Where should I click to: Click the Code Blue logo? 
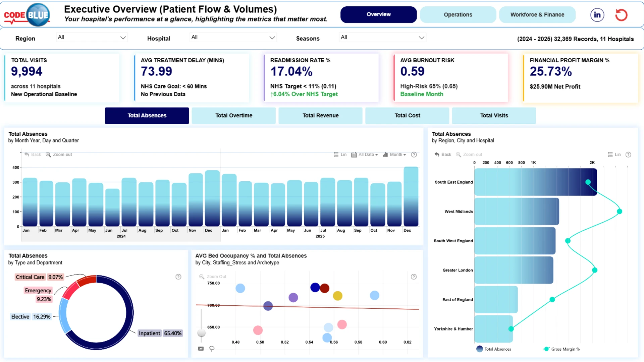(27, 15)
